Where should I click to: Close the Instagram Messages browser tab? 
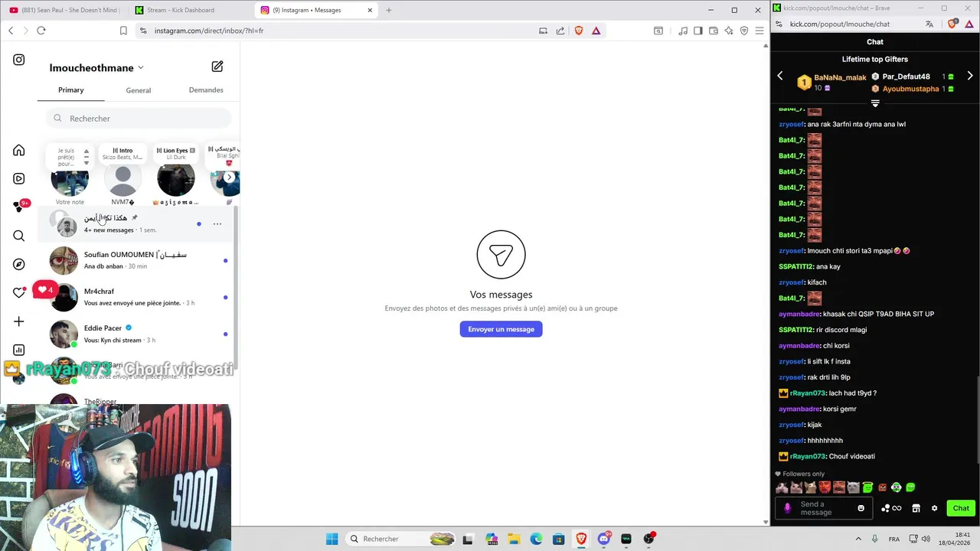click(x=370, y=10)
